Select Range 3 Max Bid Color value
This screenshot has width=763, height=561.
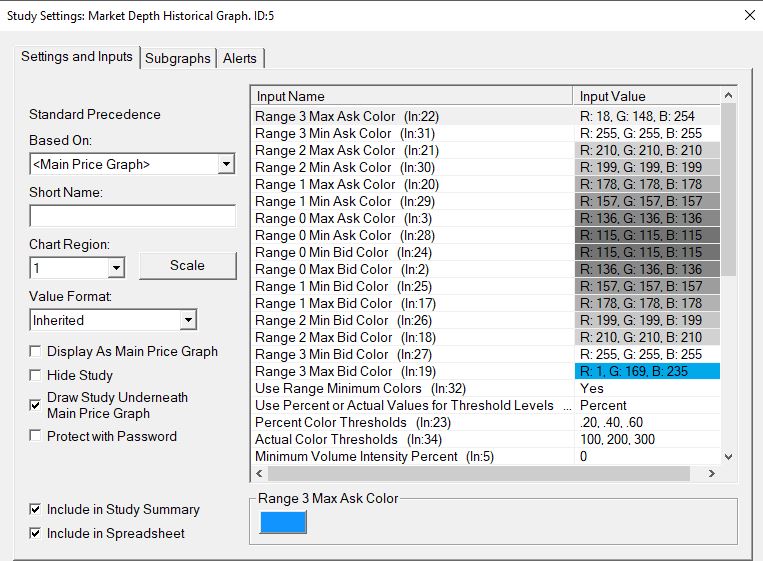tap(647, 371)
